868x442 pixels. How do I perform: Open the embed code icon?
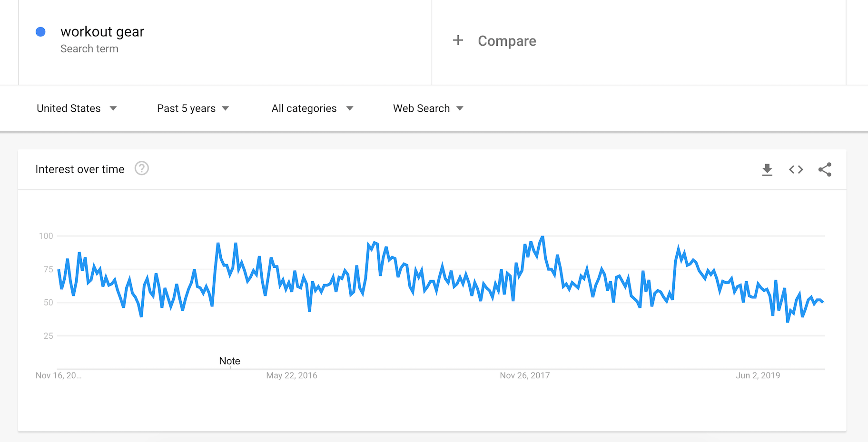click(796, 169)
